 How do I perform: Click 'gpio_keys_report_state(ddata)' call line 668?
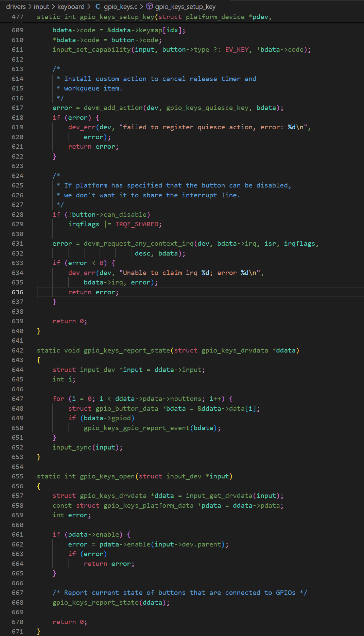(x=111, y=603)
